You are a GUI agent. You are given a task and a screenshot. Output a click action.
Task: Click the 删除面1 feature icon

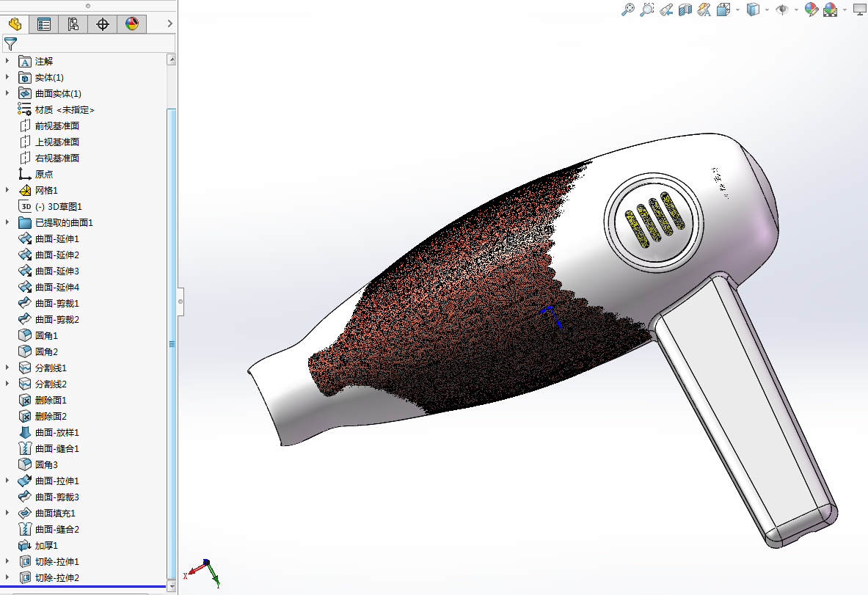(24, 400)
